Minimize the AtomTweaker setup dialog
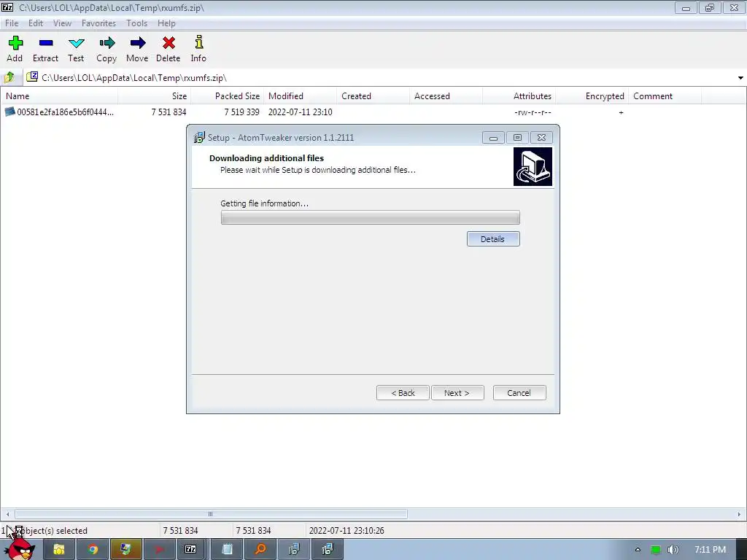This screenshot has height=560, width=747. pos(493,138)
